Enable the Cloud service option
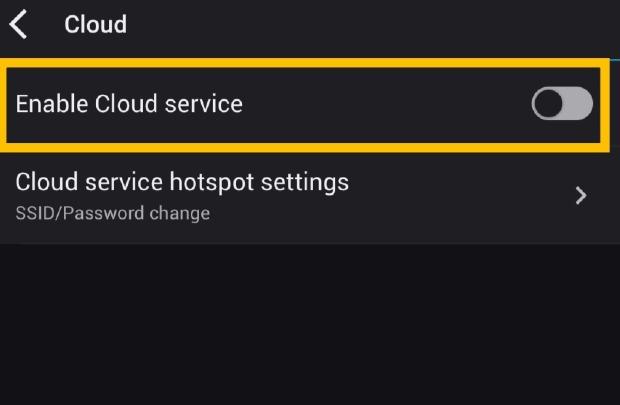Image resolution: width=620 pixels, height=405 pixels. click(x=562, y=103)
